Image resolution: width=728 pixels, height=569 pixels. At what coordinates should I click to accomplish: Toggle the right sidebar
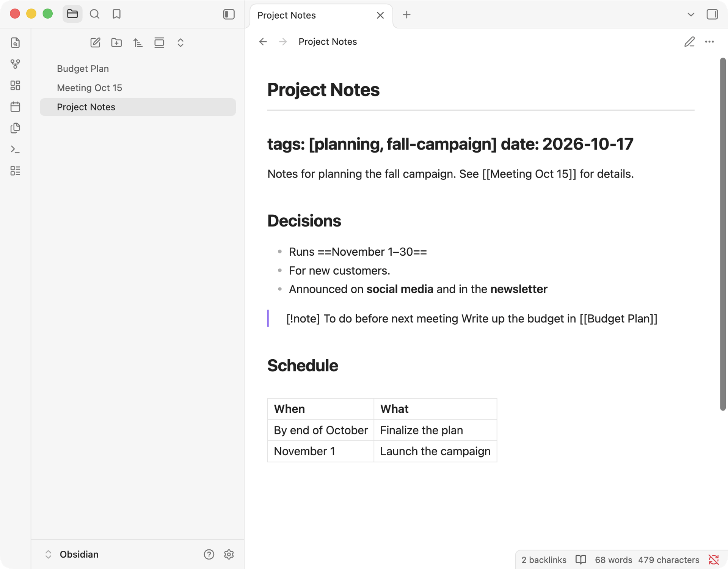click(712, 14)
